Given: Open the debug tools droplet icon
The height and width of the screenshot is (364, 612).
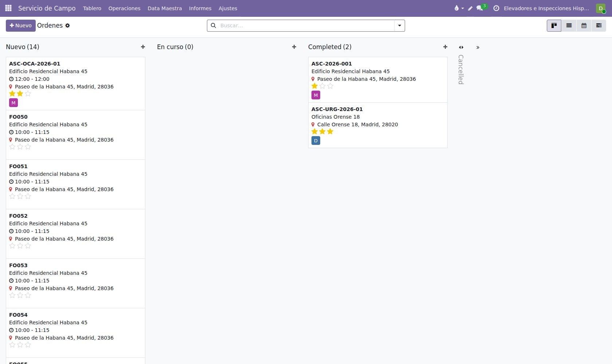Looking at the screenshot, I should click(x=459, y=8).
